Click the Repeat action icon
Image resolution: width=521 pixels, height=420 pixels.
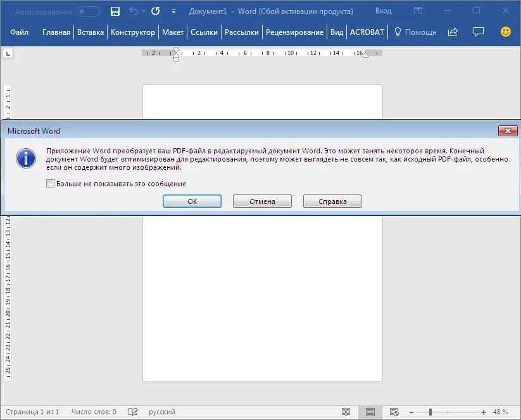pyautogui.click(x=155, y=11)
